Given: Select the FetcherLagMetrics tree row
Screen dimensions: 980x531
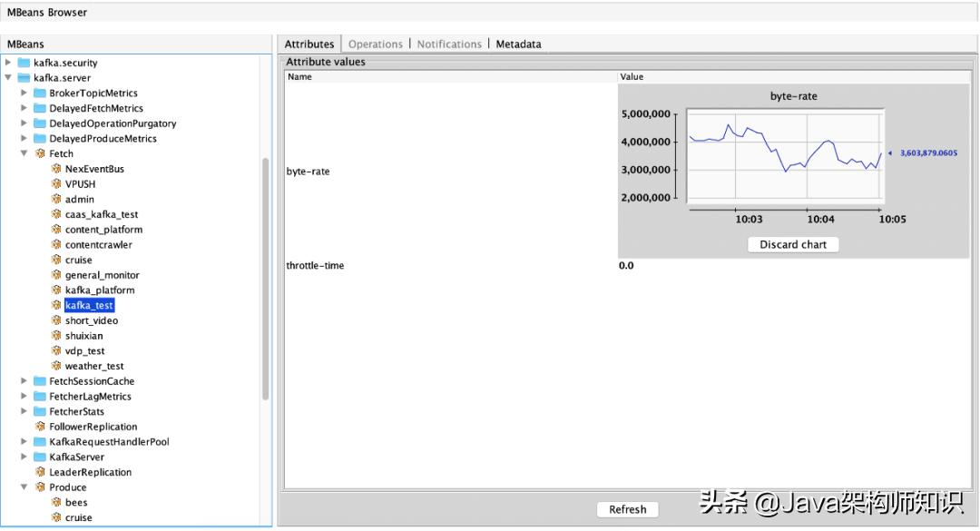Looking at the screenshot, I should 90,396.
